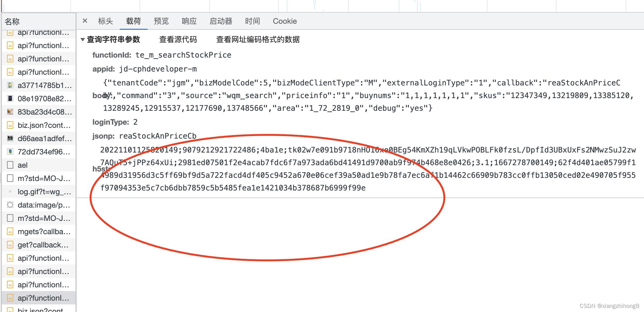The width and height of the screenshot is (644, 312).
Task: Open the 预览 tab
Action: tap(161, 21)
